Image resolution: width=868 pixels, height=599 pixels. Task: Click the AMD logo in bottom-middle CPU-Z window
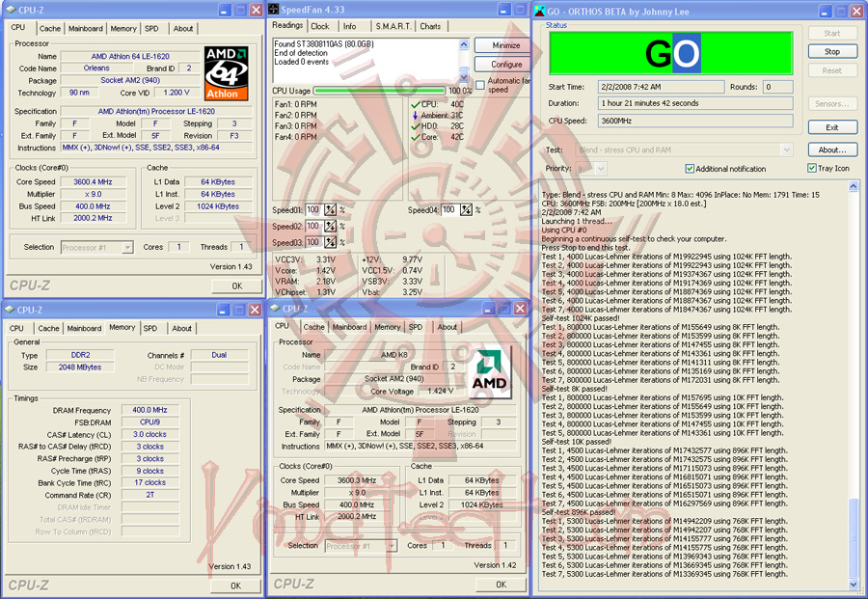(489, 371)
